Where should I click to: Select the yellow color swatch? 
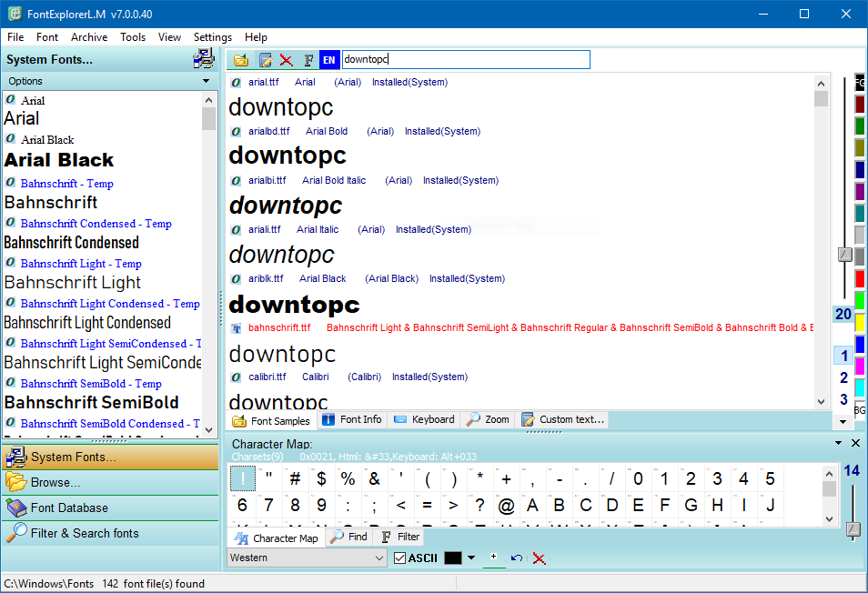[860, 323]
